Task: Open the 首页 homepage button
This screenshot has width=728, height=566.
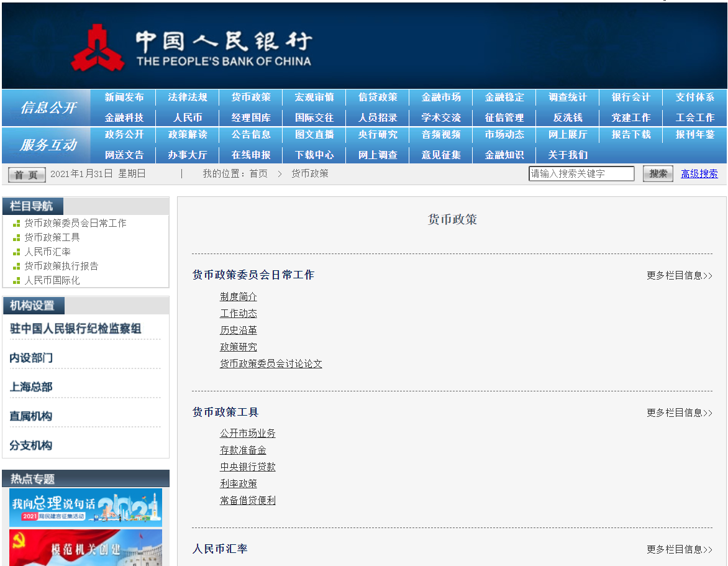Action: (26, 174)
